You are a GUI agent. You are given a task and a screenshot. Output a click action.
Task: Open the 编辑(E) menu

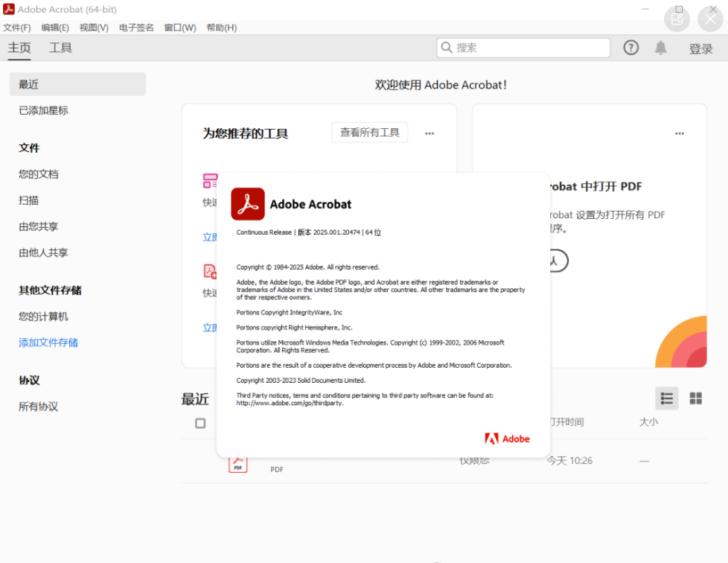click(x=55, y=28)
